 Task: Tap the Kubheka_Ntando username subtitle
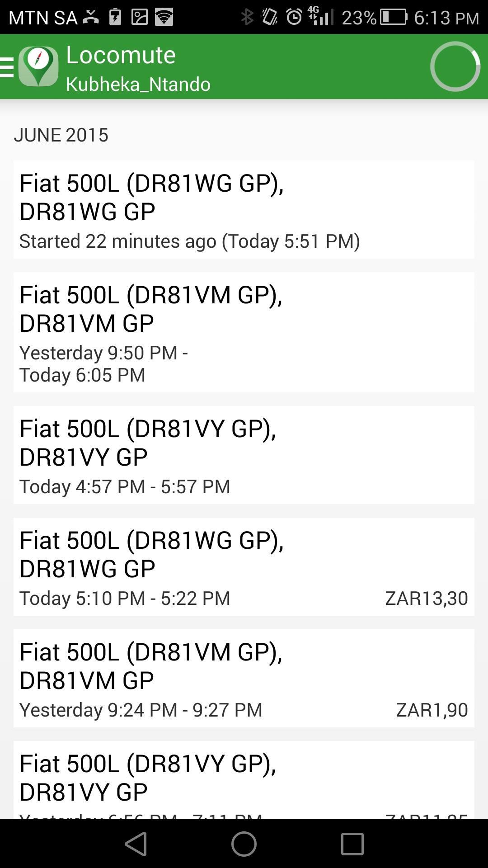(x=138, y=85)
